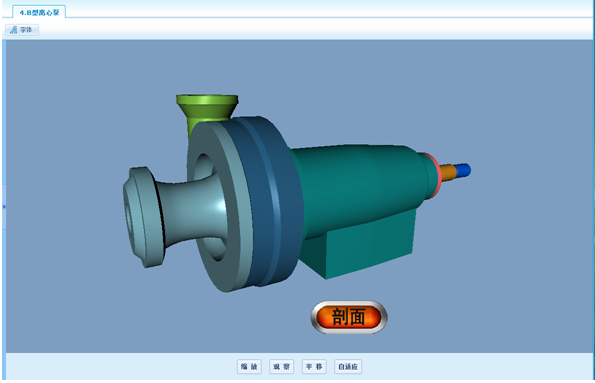Select the teal rectangular support foot

(364, 247)
